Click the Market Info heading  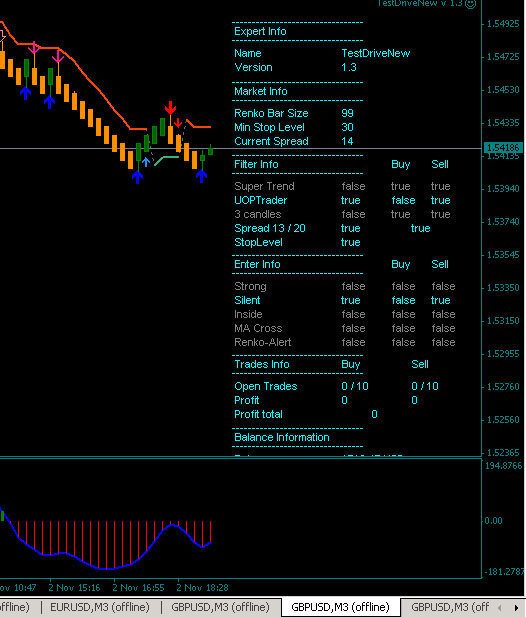click(260, 91)
